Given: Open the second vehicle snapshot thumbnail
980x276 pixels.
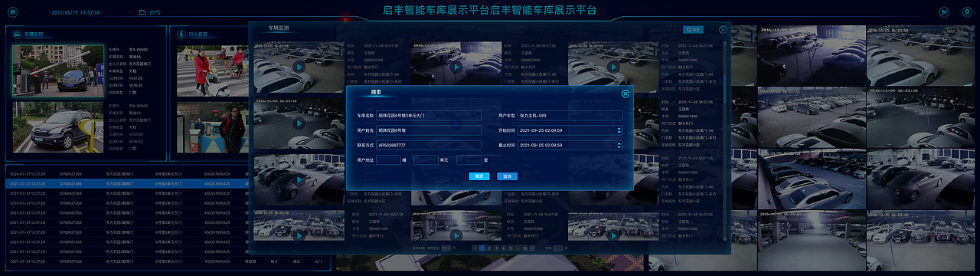Looking at the screenshot, I should (58, 127).
